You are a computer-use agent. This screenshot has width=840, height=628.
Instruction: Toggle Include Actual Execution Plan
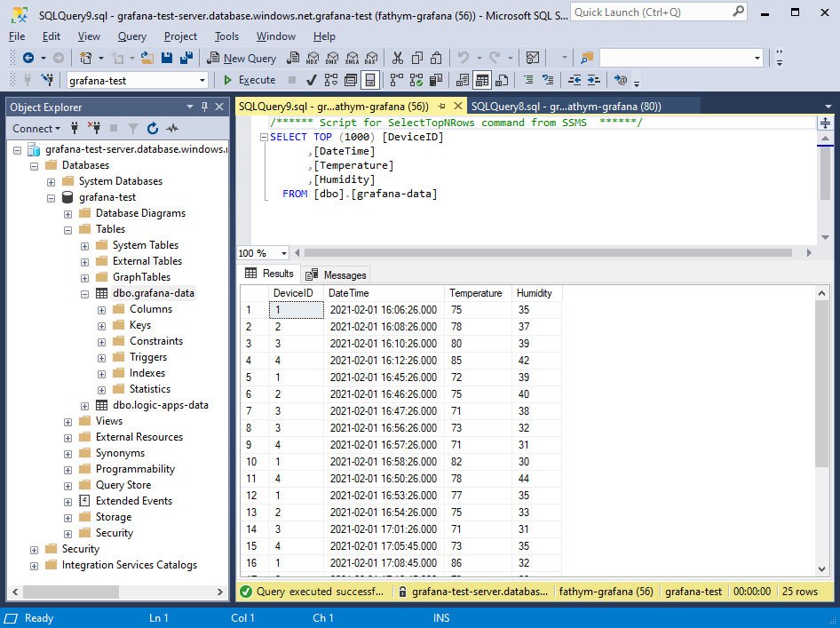click(396, 80)
